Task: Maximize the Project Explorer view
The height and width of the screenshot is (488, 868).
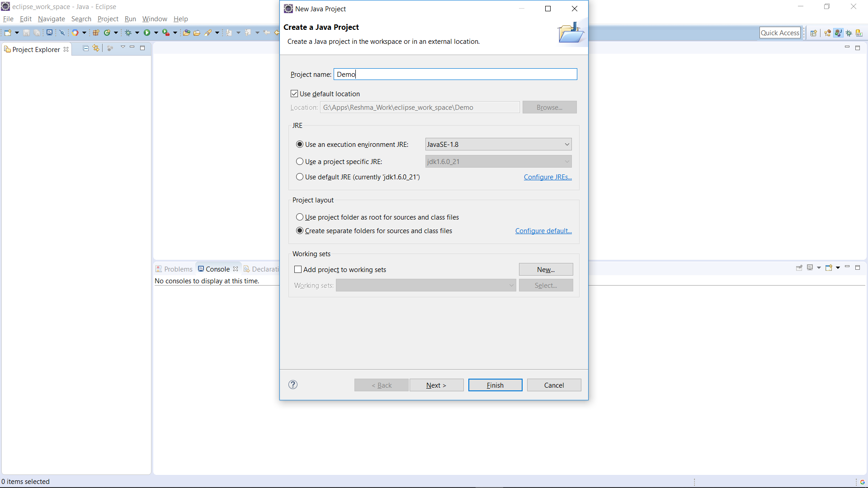Action: coord(142,48)
